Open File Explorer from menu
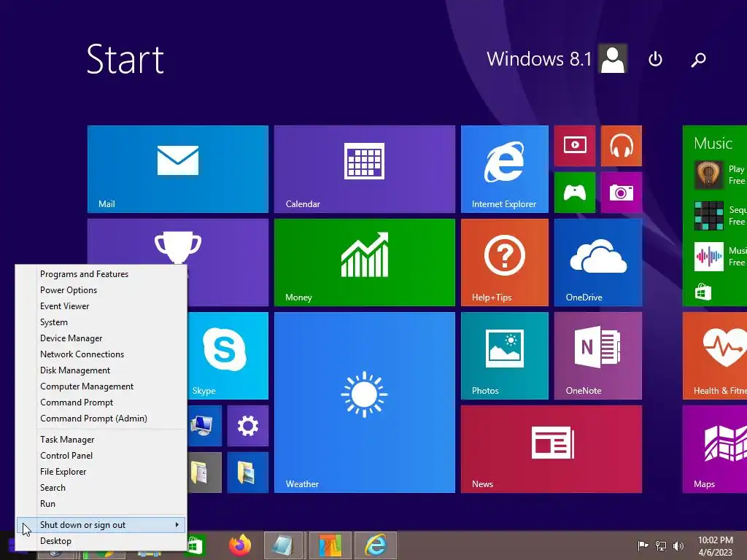The height and width of the screenshot is (560, 747). (x=101, y=472)
